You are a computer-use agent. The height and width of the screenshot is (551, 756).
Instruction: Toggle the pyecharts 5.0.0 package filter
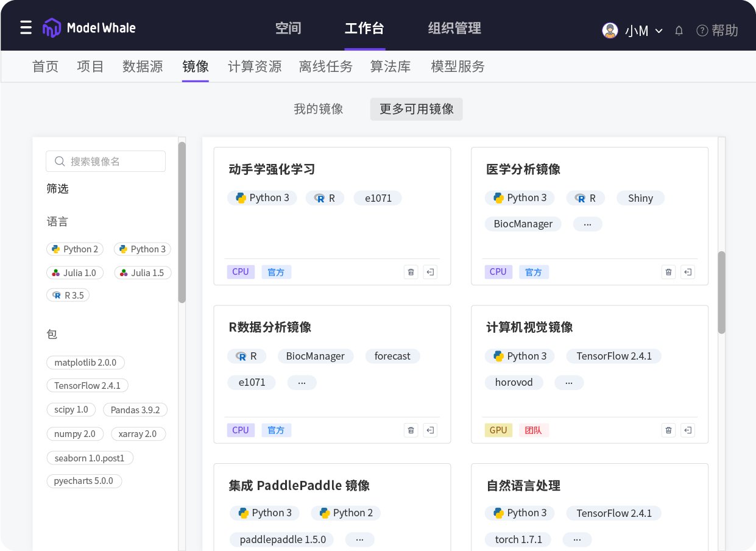84,481
